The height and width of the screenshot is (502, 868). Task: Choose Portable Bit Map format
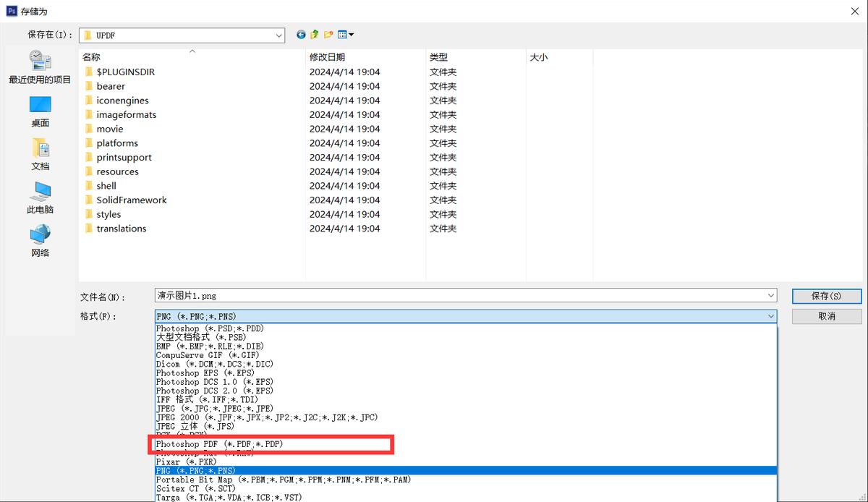coord(466,480)
